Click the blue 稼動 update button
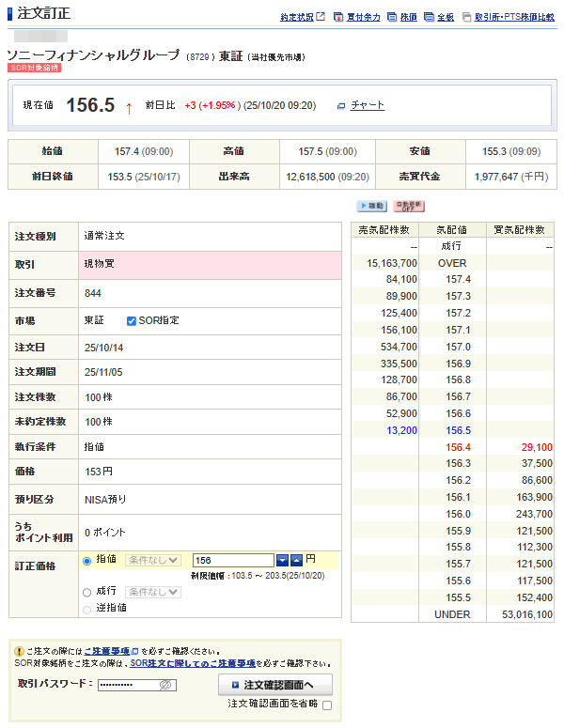This screenshot has height=728, width=564. (370, 206)
